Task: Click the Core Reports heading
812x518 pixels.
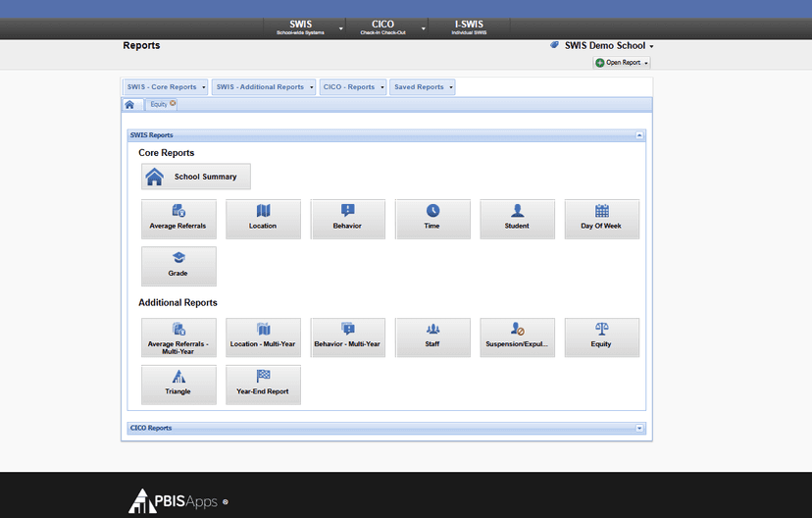Action: pyautogui.click(x=167, y=153)
